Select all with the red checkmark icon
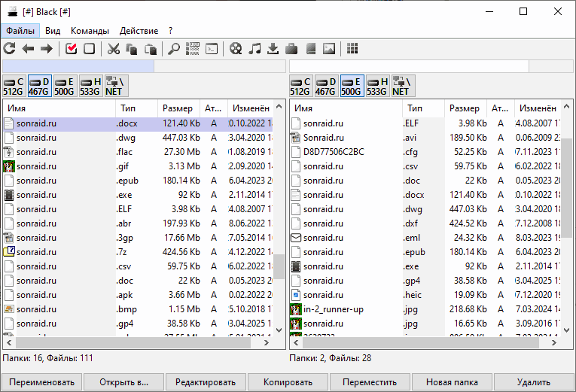 pos(71,48)
